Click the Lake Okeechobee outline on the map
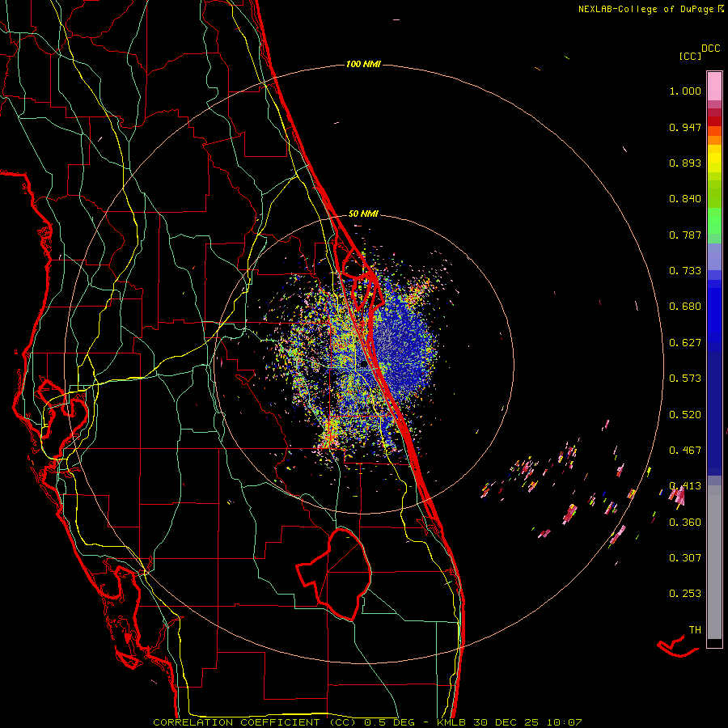Image resolution: width=728 pixels, height=728 pixels. coord(334,574)
